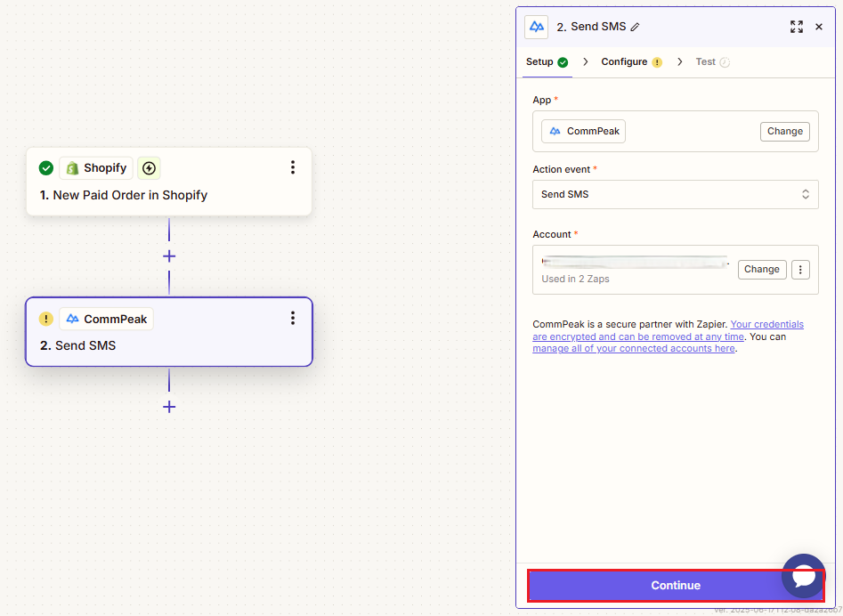Click the Test pending clock icon
843x616 pixels.
725,62
